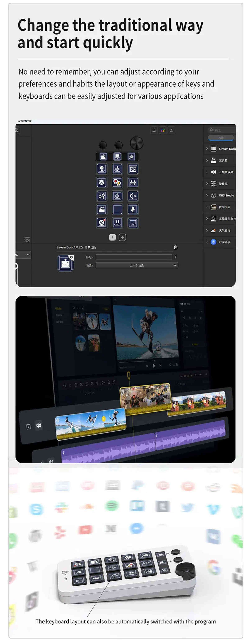Expand the 工具箱 toolbox category
The image size is (251, 644).
coord(220,160)
